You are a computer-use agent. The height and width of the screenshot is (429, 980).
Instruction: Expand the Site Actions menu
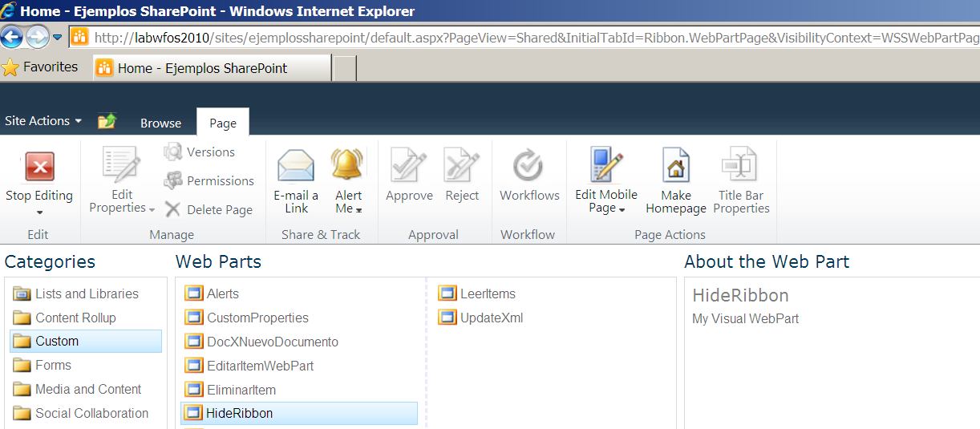(43, 120)
